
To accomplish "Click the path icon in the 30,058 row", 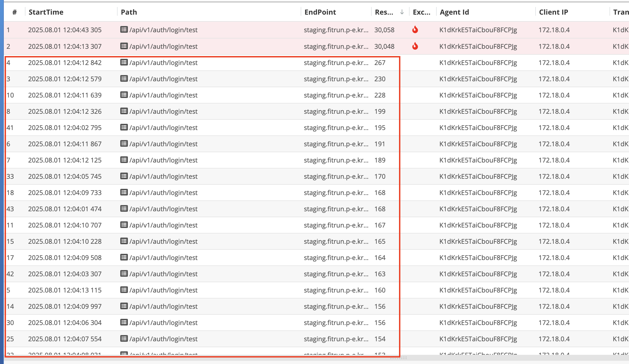I will pyautogui.click(x=124, y=30).
